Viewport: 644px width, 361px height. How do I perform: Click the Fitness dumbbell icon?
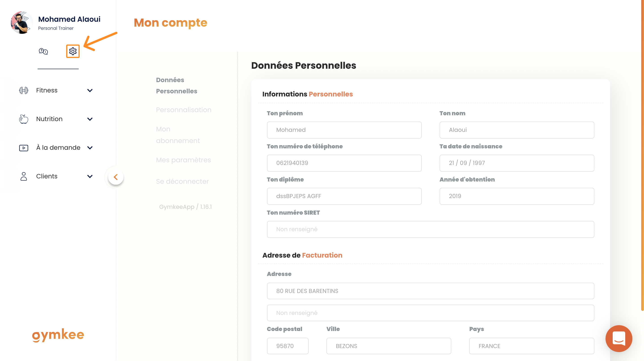click(x=24, y=90)
